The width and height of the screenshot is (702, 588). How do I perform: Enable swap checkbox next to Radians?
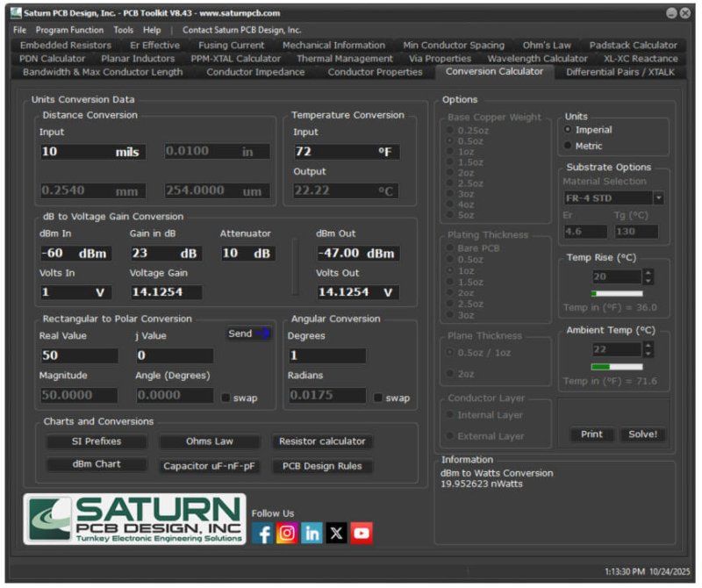click(378, 398)
